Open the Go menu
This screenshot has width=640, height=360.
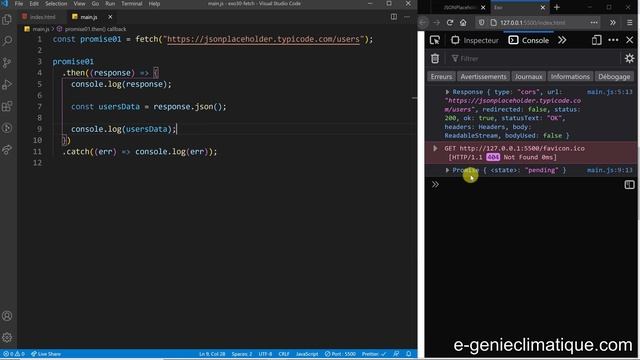[x=96, y=4]
